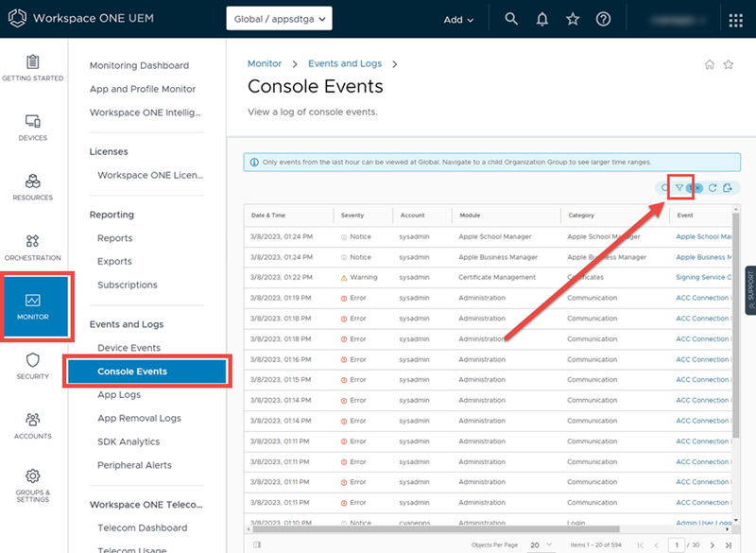Screen dimensions: 756x553
Task: Open Telecom Dashboard
Action: [143, 527]
